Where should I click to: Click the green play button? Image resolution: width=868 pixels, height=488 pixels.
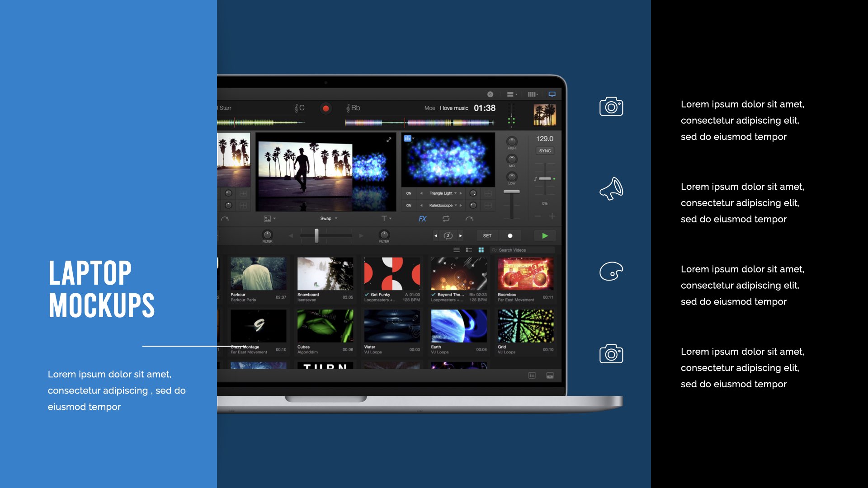coord(545,236)
